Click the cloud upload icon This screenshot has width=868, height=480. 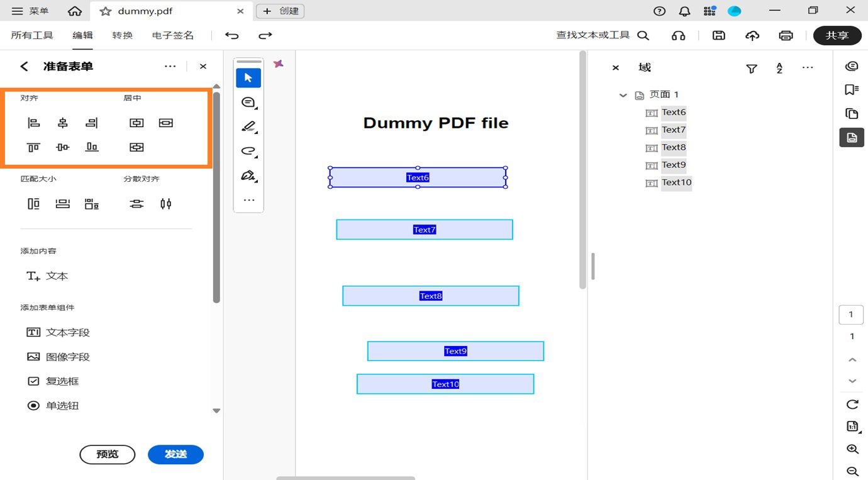coord(752,35)
